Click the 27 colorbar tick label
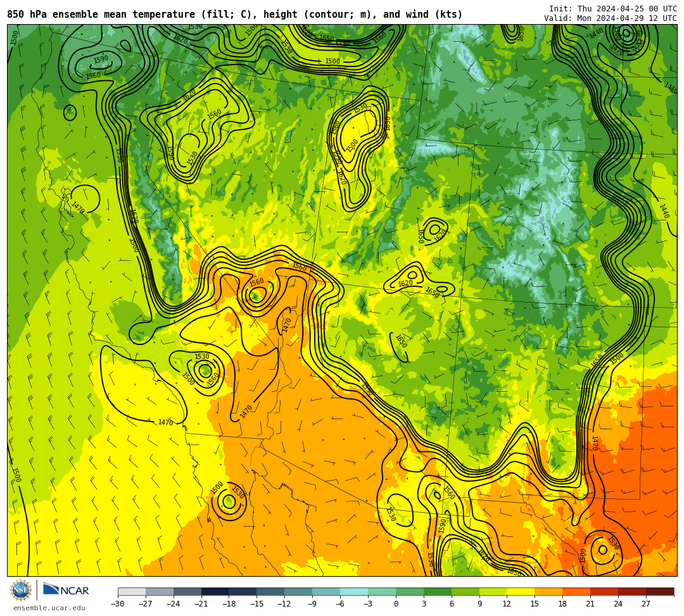The width and height of the screenshot is (684, 616). (646, 604)
